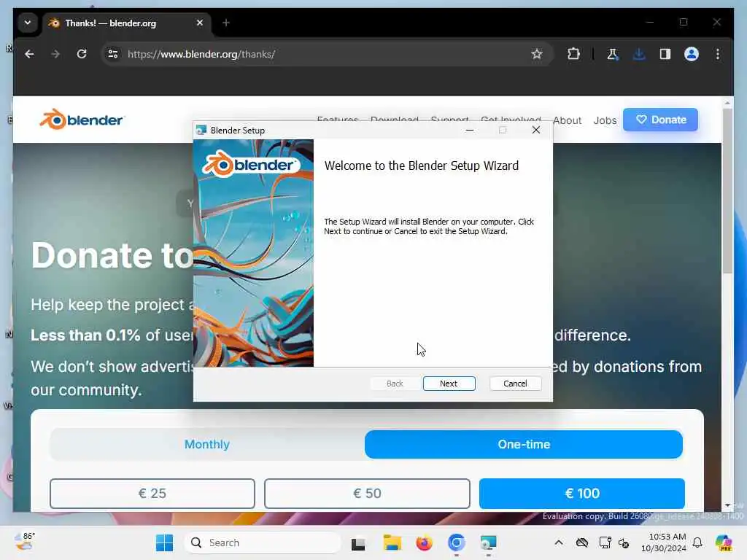Choose the € 50 donation amount
747x560 pixels.
(367, 494)
